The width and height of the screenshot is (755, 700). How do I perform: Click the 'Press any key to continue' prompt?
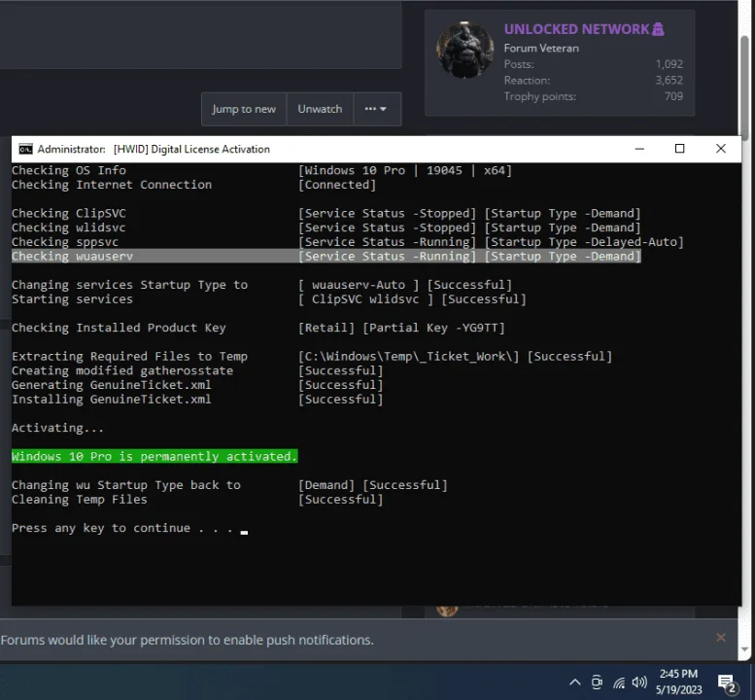coord(122,528)
